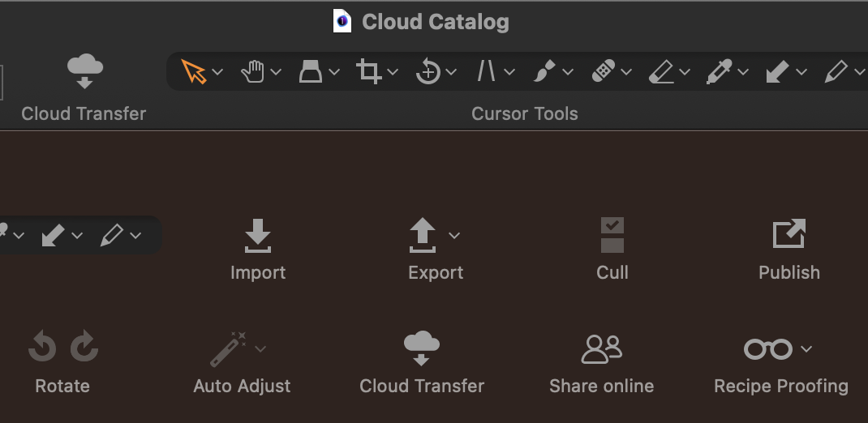Select the Eraser tool in toolbar

pyautogui.click(x=661, y=72)
